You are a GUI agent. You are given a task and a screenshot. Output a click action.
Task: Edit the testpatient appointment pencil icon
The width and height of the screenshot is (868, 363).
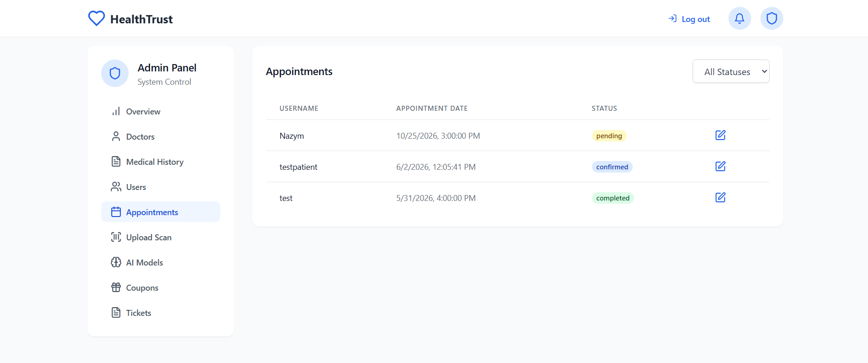tap(721, 166)
